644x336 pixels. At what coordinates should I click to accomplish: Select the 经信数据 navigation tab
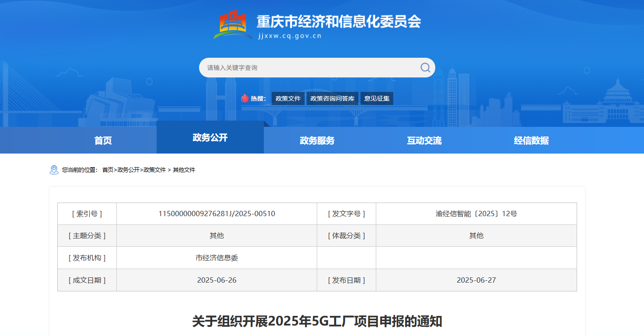[531, 140]
